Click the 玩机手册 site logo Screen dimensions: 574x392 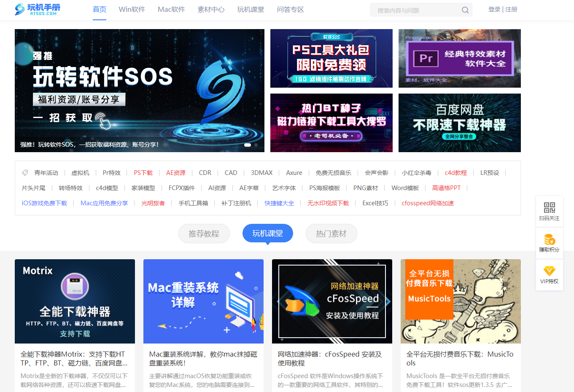pos(38,9)
